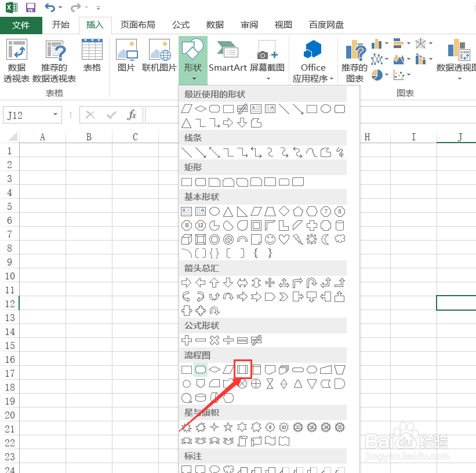Click the 图片 insert picture button
476x473 pixels.
(126, 56)
